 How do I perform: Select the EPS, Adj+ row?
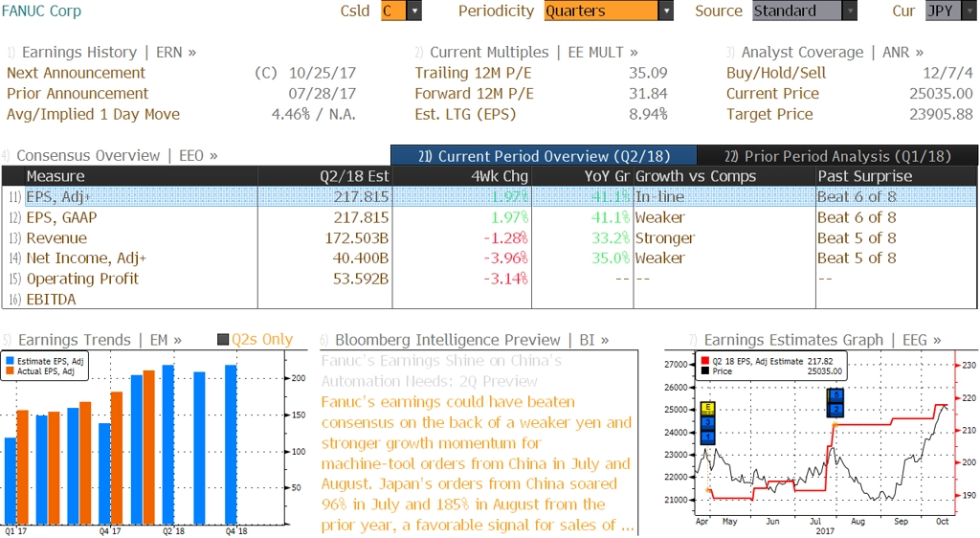(x=489, y=197)
